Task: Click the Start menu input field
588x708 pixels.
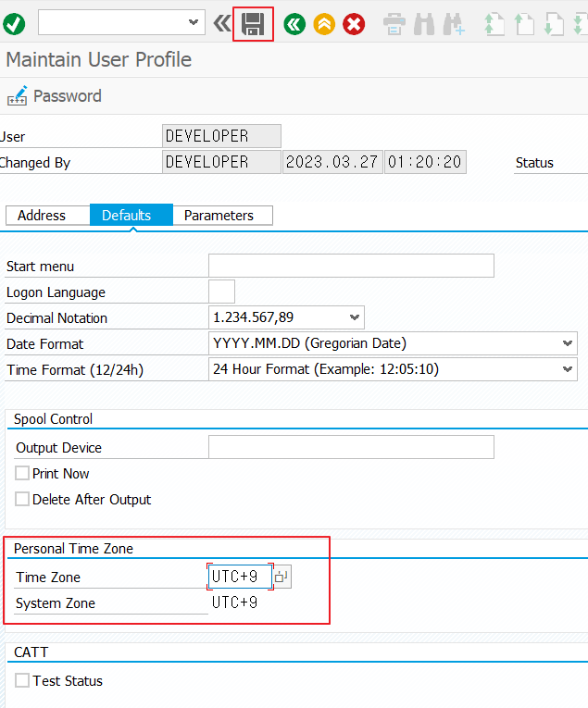Action: (351, 266)
